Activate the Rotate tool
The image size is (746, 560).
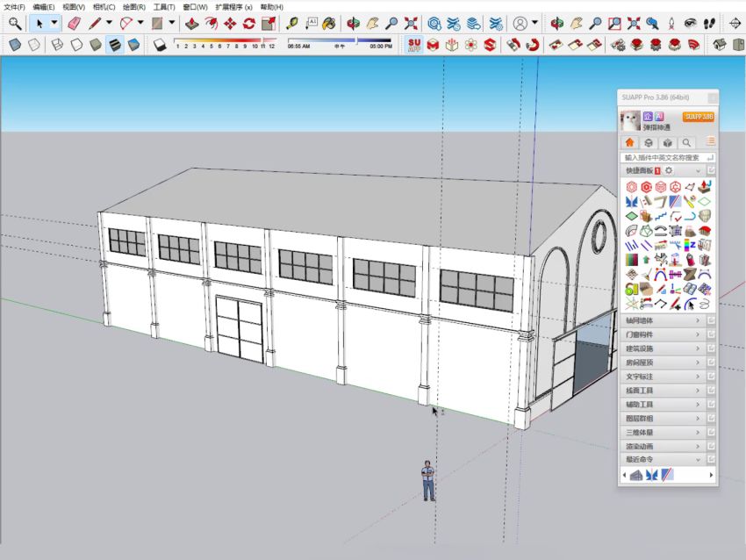pyautogui.click(x=249, y=24)
